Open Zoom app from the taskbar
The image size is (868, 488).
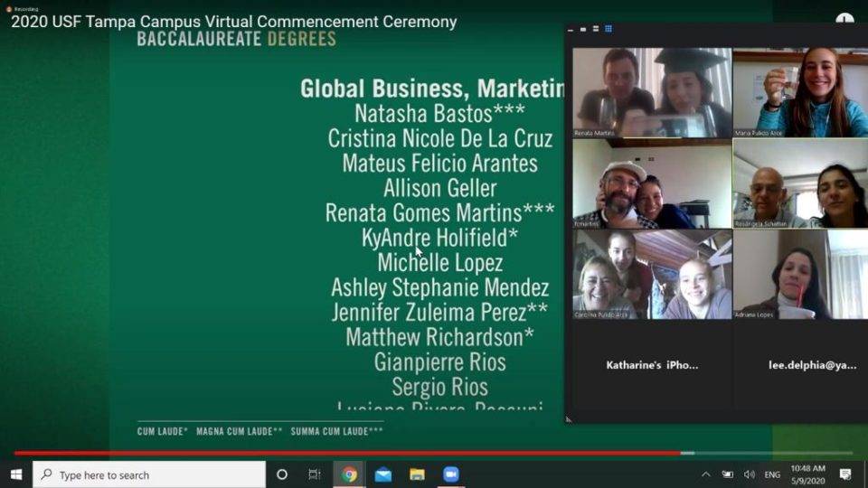click(x=451, y=474)
